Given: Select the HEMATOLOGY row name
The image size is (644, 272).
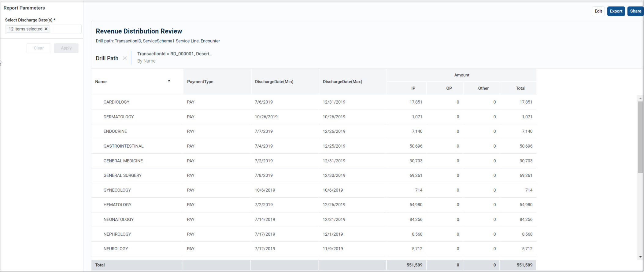Looking at the screenshot, I should coord(117,205).
